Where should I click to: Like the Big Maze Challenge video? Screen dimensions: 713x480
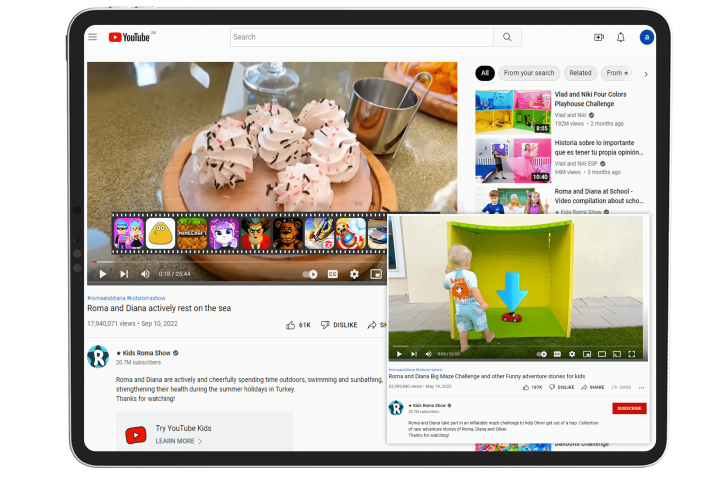click(x=532, y=387)
